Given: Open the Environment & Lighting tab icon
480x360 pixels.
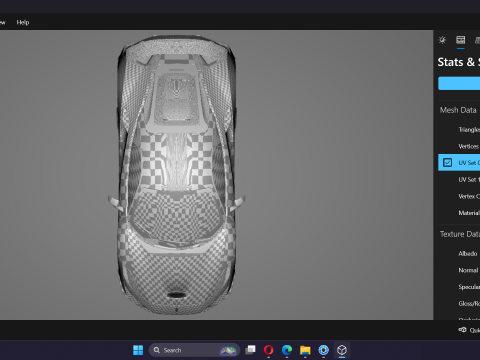Looking at the screenshot, I should pyautogui.click(x=442, y=40).
